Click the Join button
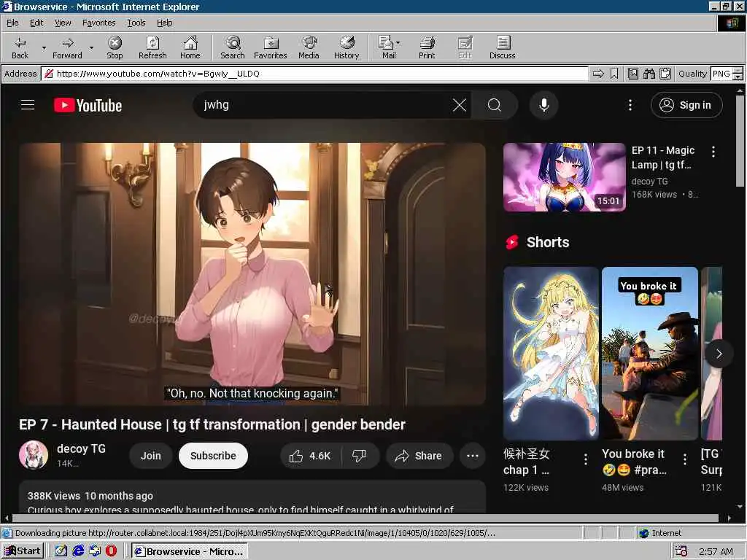 point(150,456)
